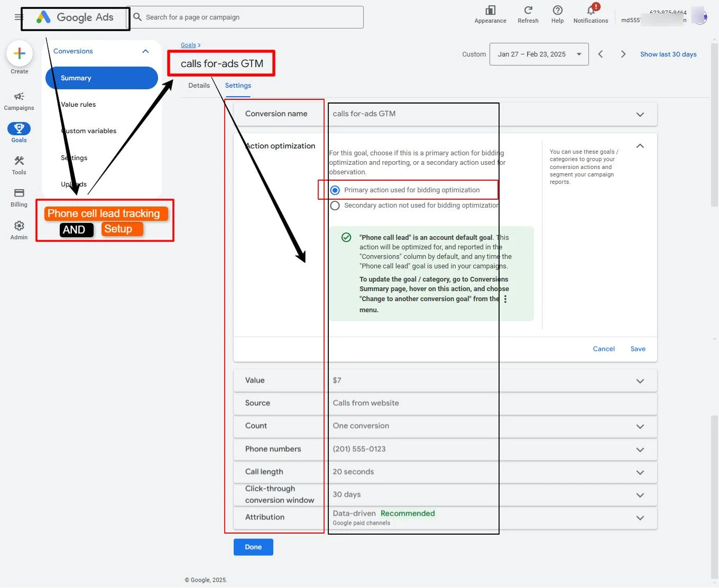Open Campaigns in the sidebar
The image size is (719, 588).
[19, 101]
